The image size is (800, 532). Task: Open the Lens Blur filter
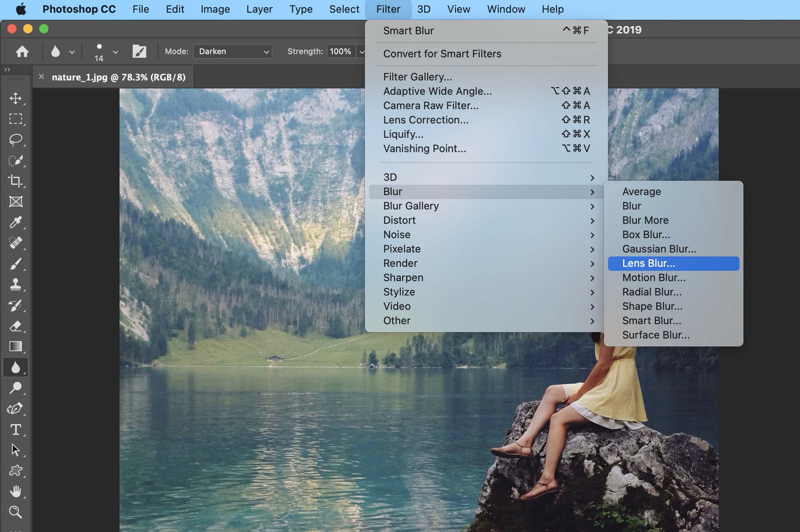point(649,263)
